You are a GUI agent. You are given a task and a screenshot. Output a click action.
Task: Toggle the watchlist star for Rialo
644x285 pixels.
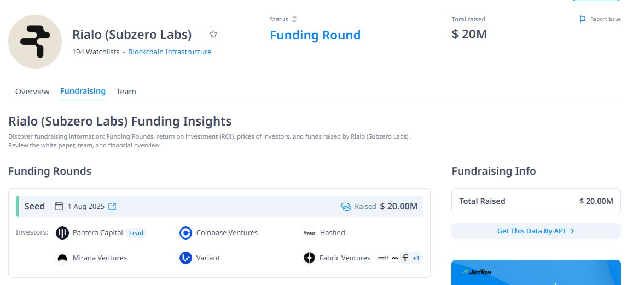pos(213,35)
